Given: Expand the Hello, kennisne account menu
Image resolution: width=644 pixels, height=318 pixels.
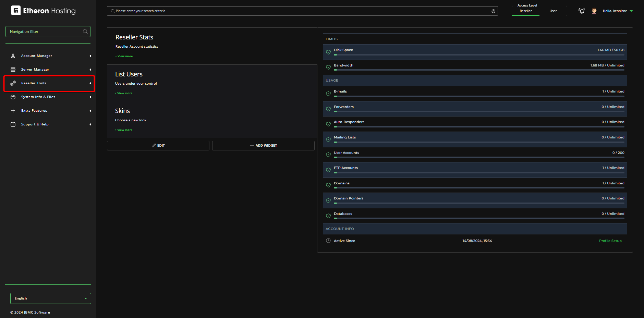Looking at the screenshot, I should (618, 11).
